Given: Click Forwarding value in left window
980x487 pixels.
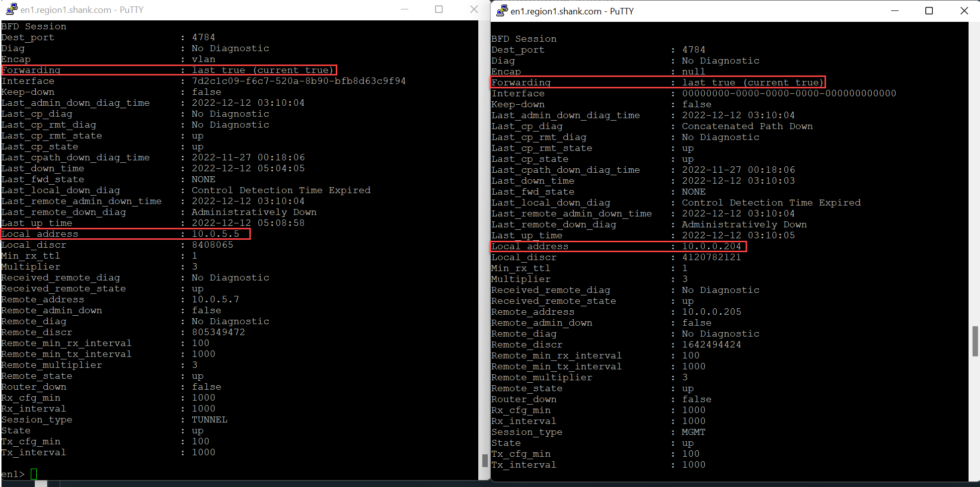Looking at the screenshot, I should tap(263, 70).
